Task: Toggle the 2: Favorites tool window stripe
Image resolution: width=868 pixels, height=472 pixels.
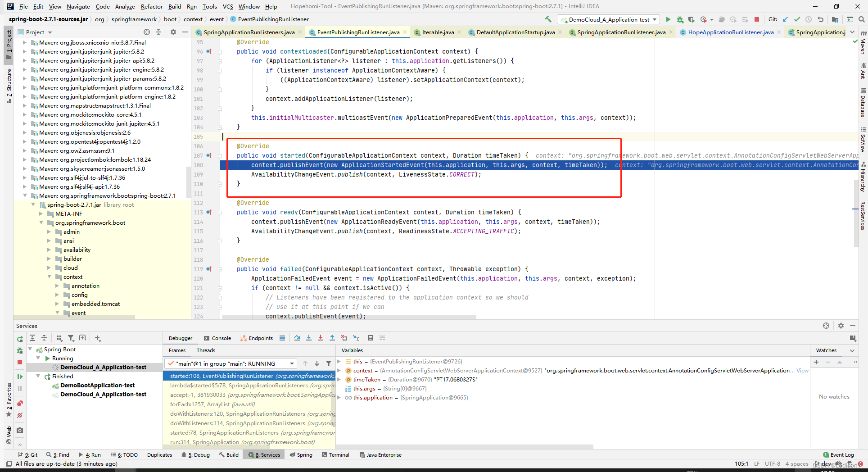Action: 9,400
